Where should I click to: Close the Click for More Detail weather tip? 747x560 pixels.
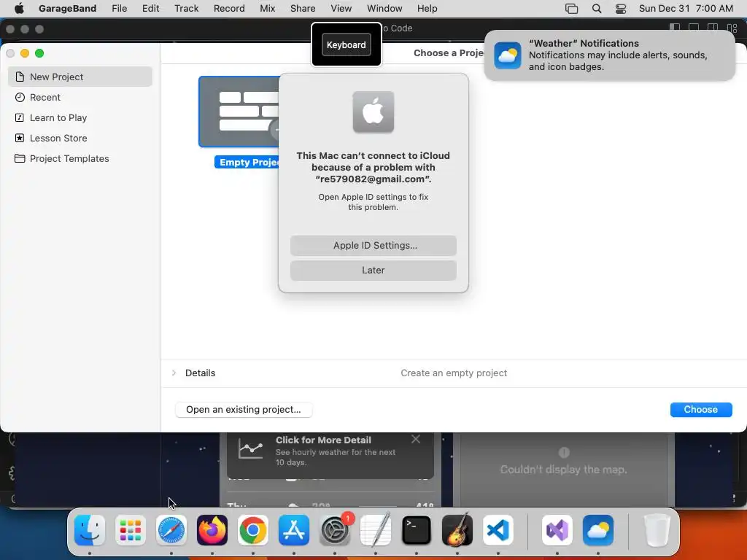click(x=416, y=439)
